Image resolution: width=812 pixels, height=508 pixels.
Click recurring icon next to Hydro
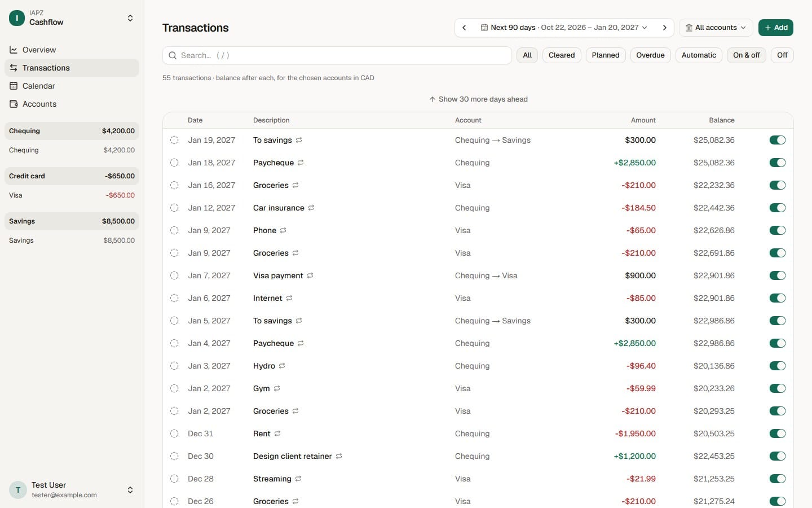(282, 366)
